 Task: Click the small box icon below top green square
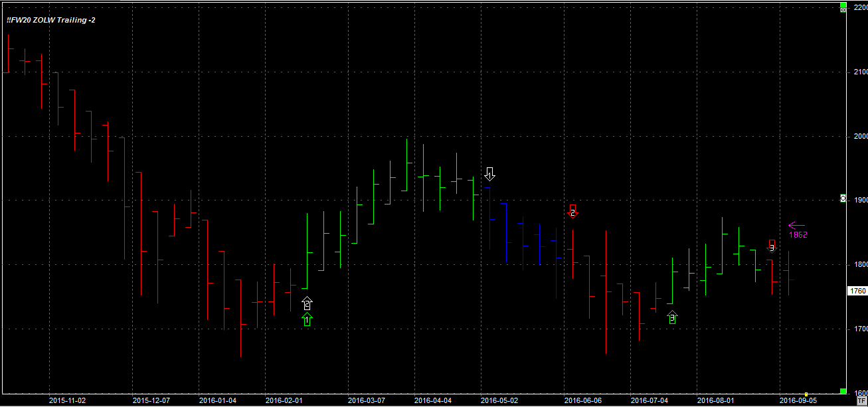pyautogui.click(x=843, y=11)
